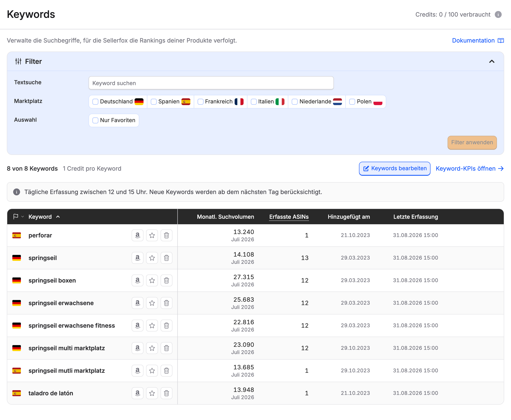
Task: Delete springseil mutli marktplatz keyword
Action: pyautogui.click(x=167, y=370)
